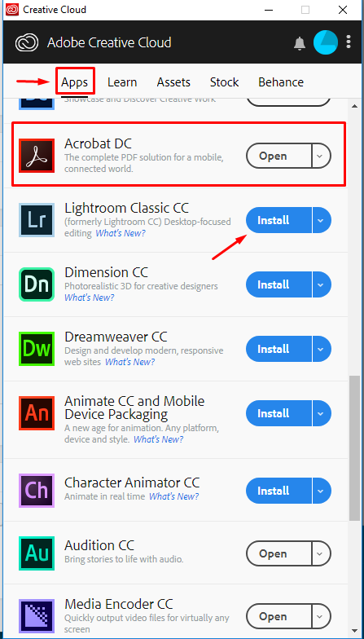Screen dimensions: 364x639
Task: Open the three-dot options menu
Action: coord(349,42)
